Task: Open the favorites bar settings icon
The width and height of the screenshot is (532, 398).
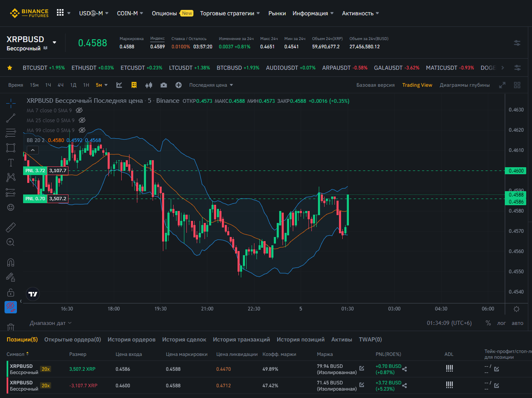Action: click(x=518, y=68)
